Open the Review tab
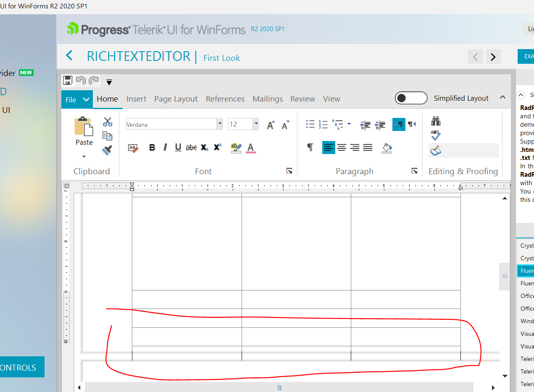Viewport: 534px width, 392px height. pos(303,99)
